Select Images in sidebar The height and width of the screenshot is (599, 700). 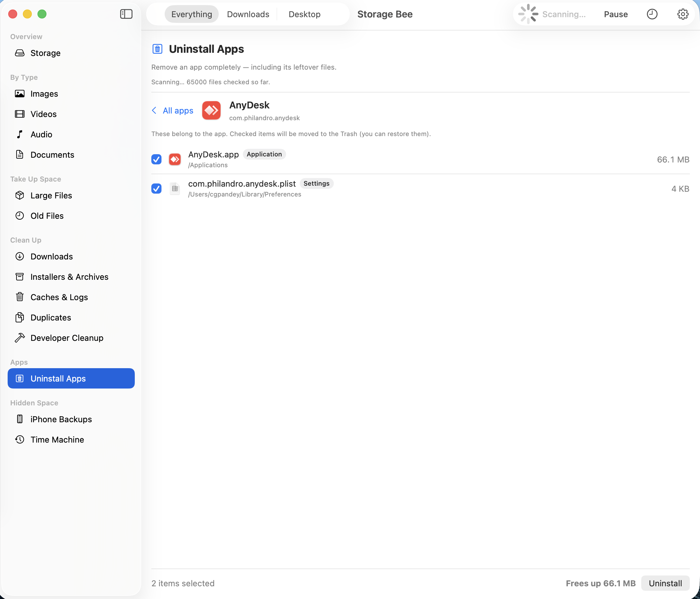point(71,93)
